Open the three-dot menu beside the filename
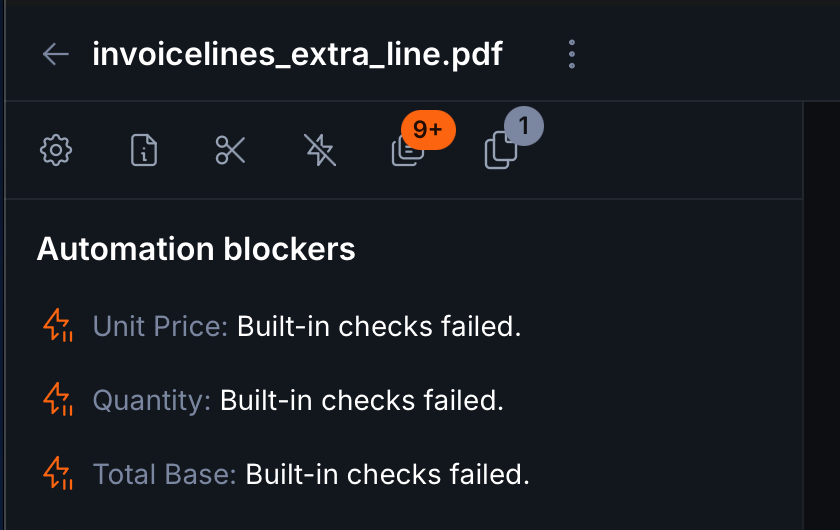The height and width of the screenshot is (530, 840). coord(571,54)
